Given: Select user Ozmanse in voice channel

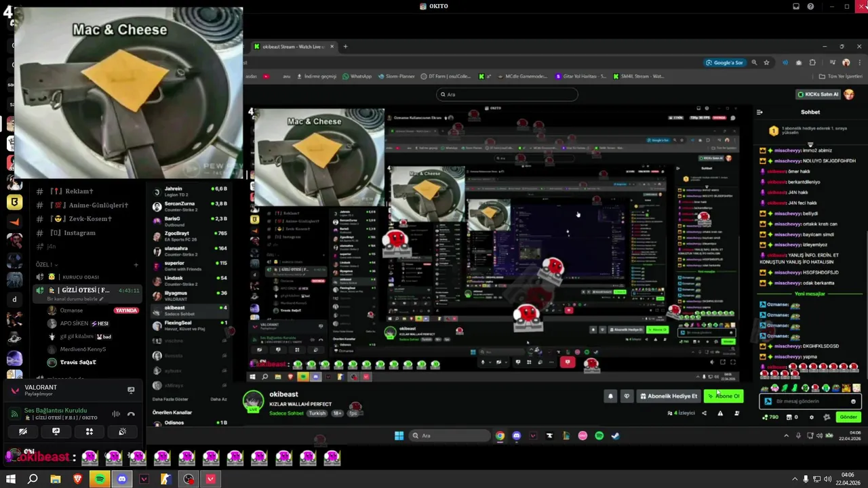Looking at the screenshot, I should (71, 310).
